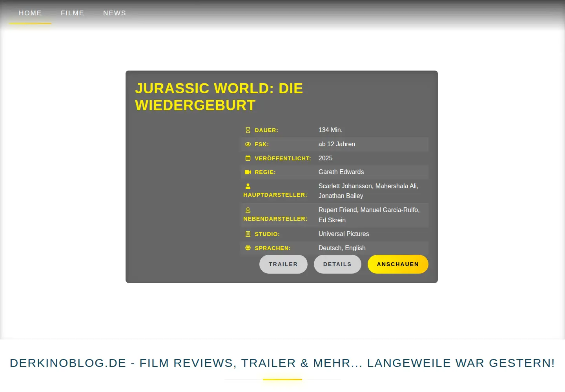Screen dimensions: 565x392
Task: Select the supporting cast starting with Rupert Friend
Action: 369,215
